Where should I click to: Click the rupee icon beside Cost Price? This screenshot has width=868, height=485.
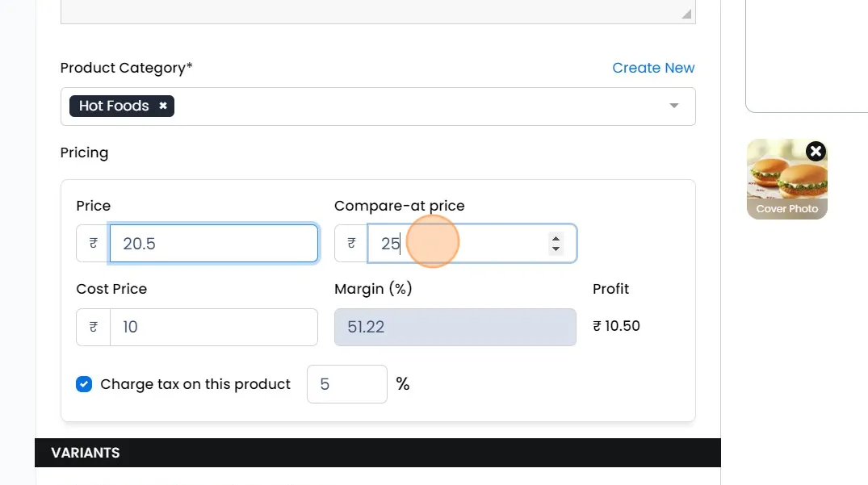[94, 327]
